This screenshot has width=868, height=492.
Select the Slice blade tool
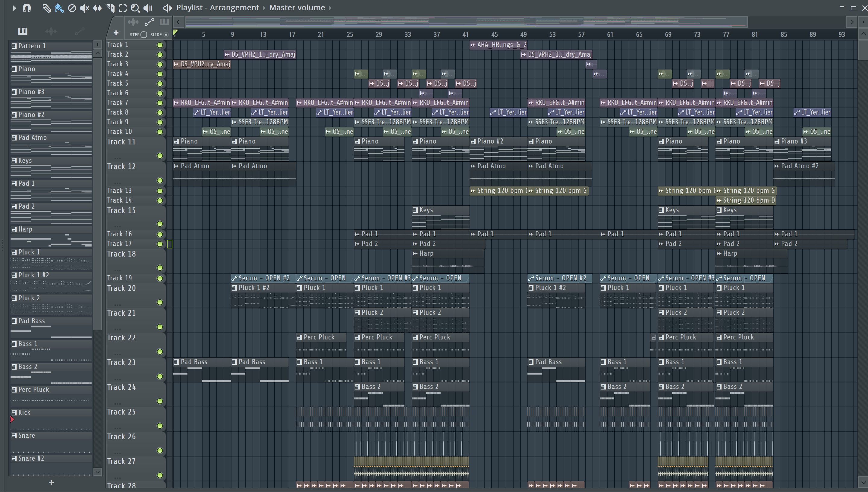110,8
